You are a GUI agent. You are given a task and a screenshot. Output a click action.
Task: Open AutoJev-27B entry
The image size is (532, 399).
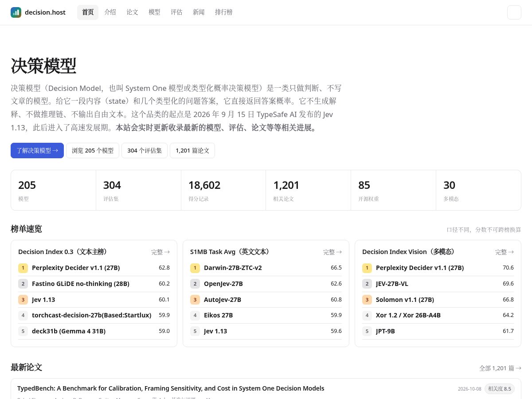pyautogui.click(x=223, y=300)
